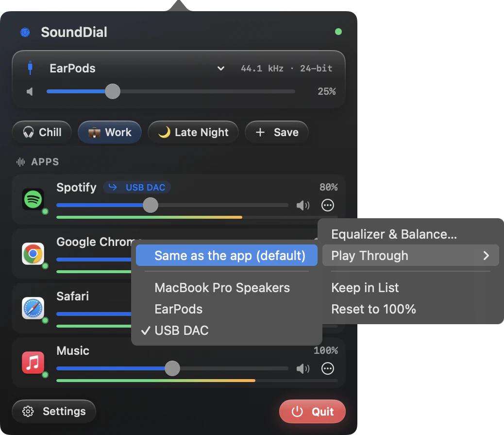Mute Music with its speaker icon
This screenshot has height=435, width=504.
(303, 368)
